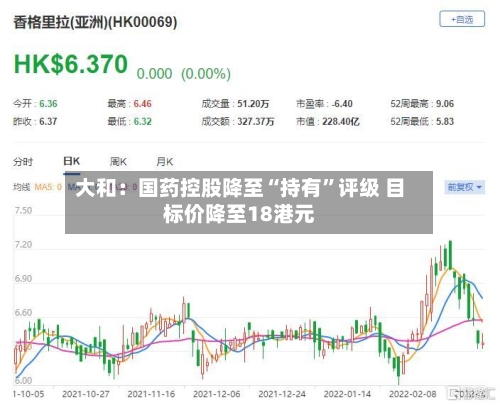This screenshot has height=405, width=500.
Task: Click the 6.60 y-axis label
Action: (x=23, y=313)
